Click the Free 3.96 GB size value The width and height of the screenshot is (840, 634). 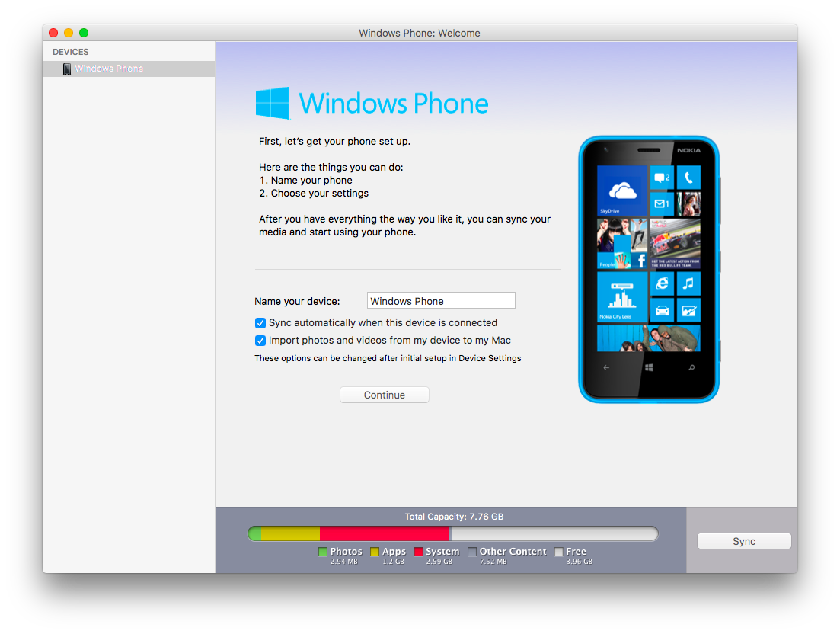579,562
